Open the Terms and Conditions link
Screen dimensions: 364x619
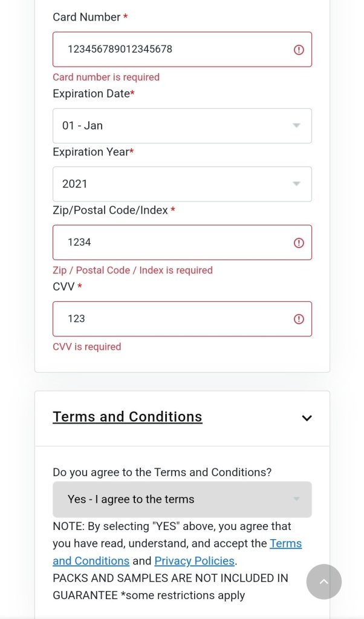coord(285,543)
